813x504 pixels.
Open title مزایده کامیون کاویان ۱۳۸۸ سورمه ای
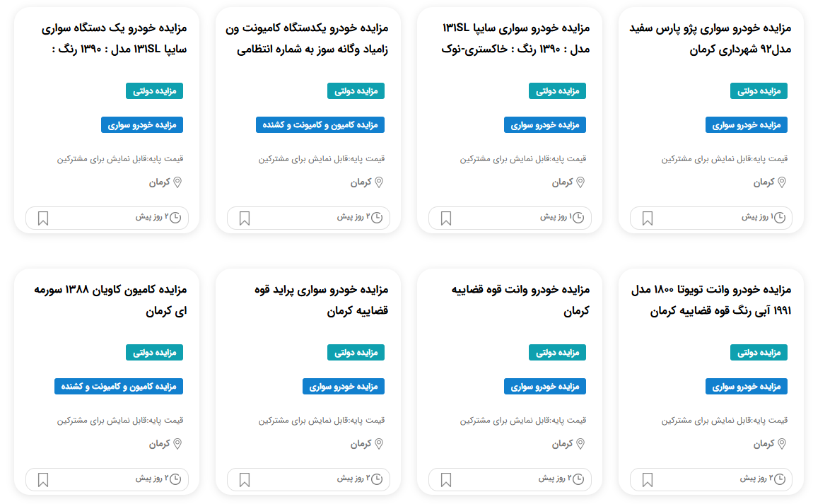tap(110, 300)
